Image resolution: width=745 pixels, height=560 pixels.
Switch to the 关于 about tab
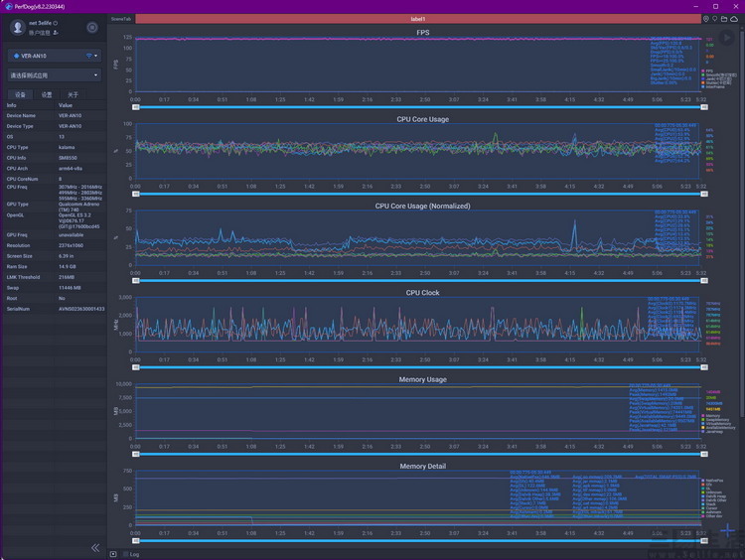click(73, 94)
